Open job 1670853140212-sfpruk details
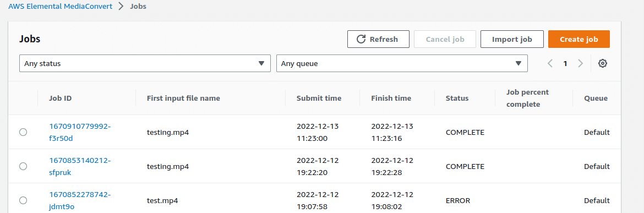The height and width of the screenshot is (213, 644). pyautogui.click(x=80, y=166)
